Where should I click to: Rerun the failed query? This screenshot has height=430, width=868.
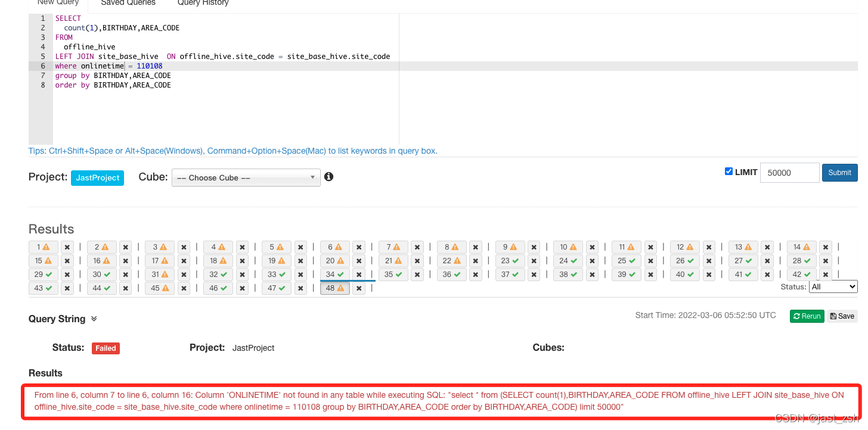pyautogui.click(x=807, y=316)
